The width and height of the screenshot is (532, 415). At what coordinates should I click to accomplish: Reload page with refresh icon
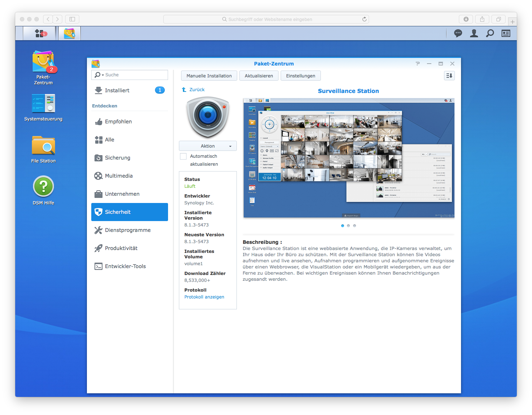(x=364, y=19)
